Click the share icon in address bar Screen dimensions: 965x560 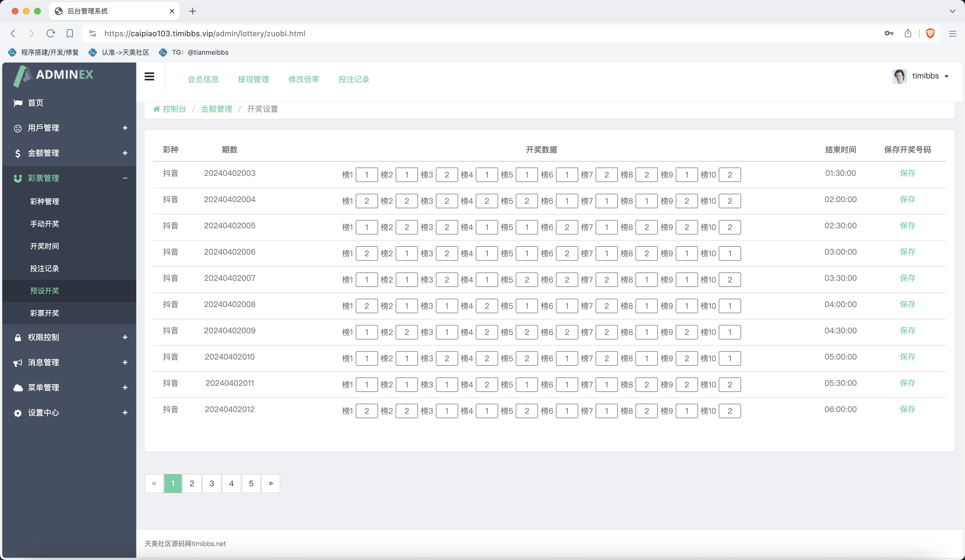point(908,33)
